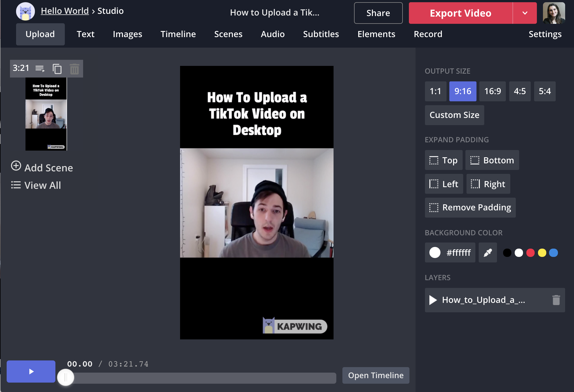Delete scene using trash icon
574x392 pixels.
(74, 69)
